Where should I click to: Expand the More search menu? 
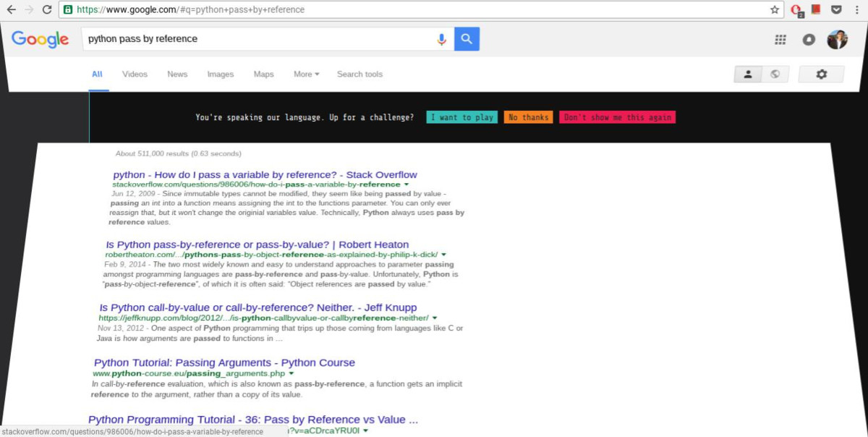306,74
